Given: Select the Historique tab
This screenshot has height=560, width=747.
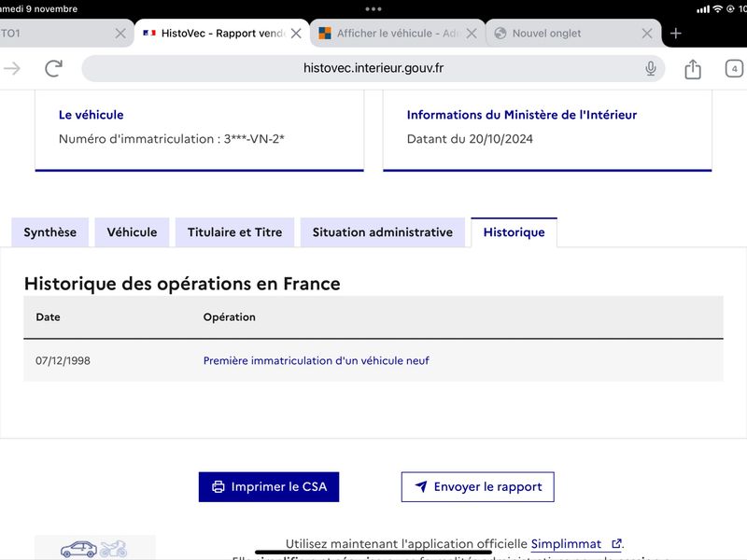Looking at the screenshot, I should (x=514, y=232).
